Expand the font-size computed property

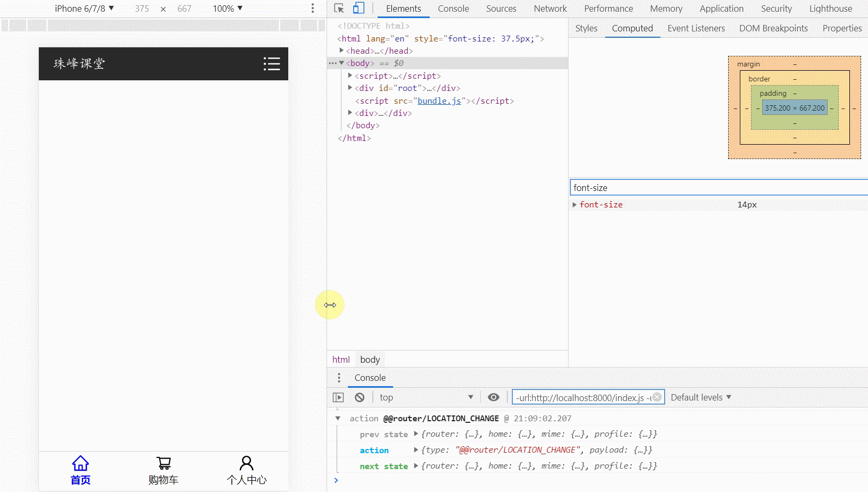click(x=574, y=205)
